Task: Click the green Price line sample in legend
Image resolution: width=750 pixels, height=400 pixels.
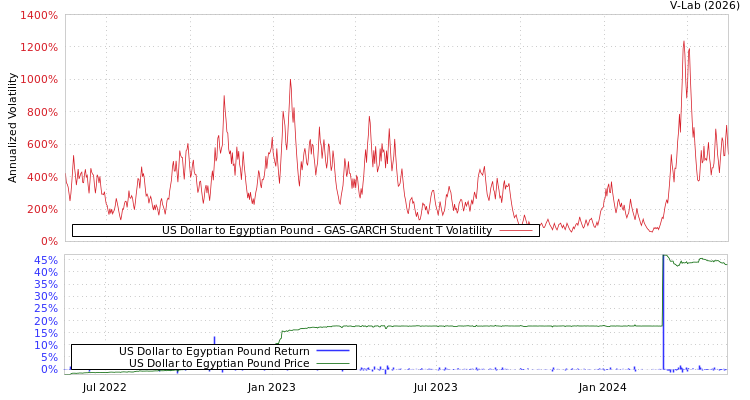Action: click(332, 363)
